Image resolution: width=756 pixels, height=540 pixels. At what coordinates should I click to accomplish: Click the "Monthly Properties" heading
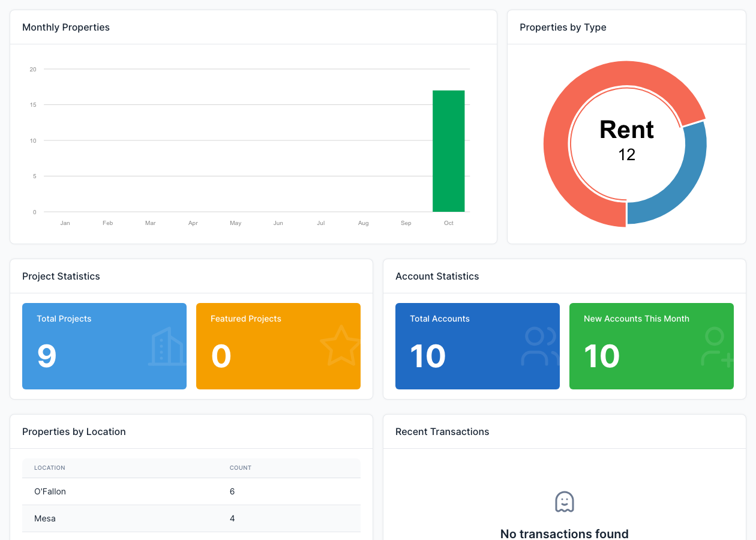[66, 27]
